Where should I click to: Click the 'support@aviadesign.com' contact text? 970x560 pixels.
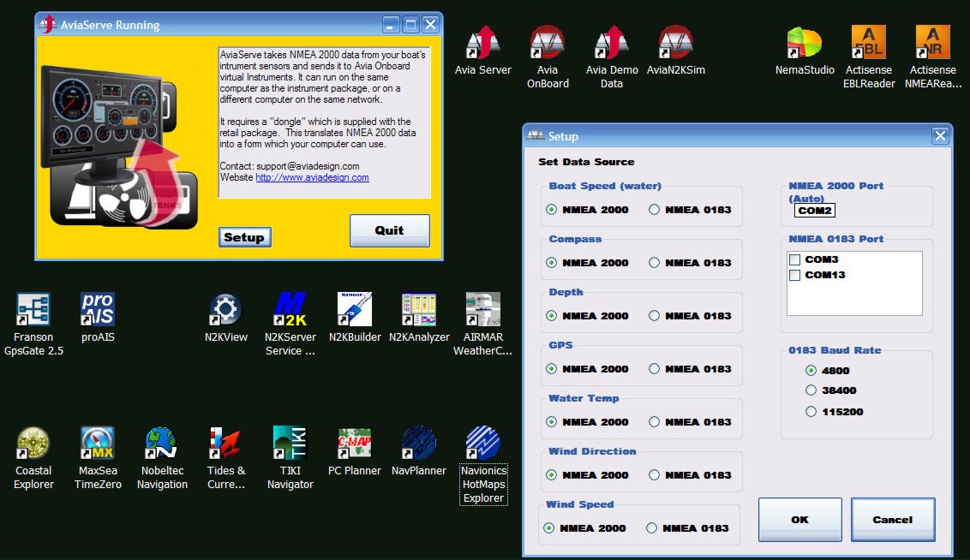coord(308,166)
